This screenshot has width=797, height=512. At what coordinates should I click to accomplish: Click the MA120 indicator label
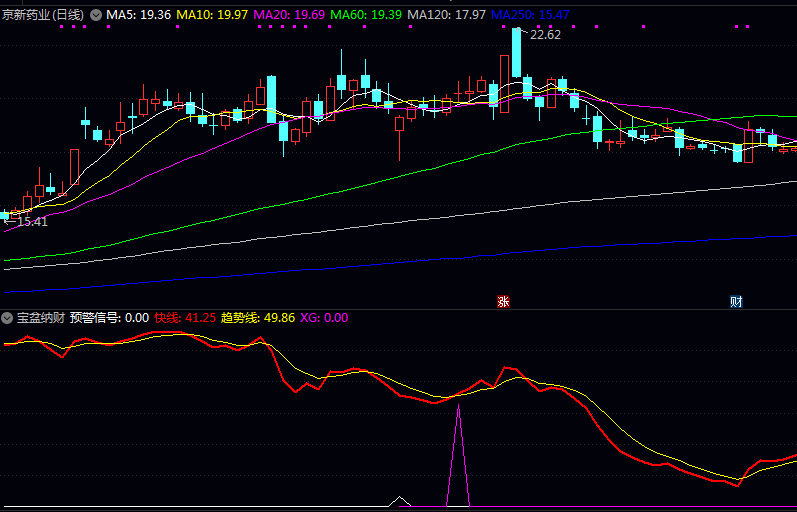446,15
